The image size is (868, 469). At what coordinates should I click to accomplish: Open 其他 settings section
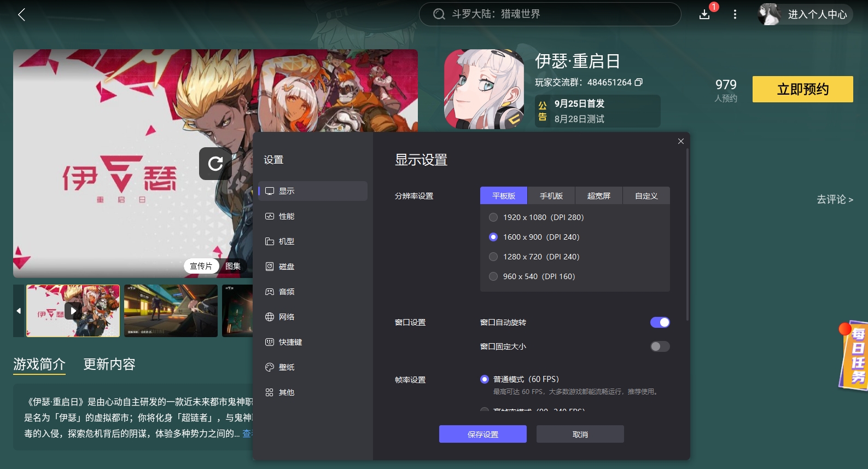click(x=313, y=392)
